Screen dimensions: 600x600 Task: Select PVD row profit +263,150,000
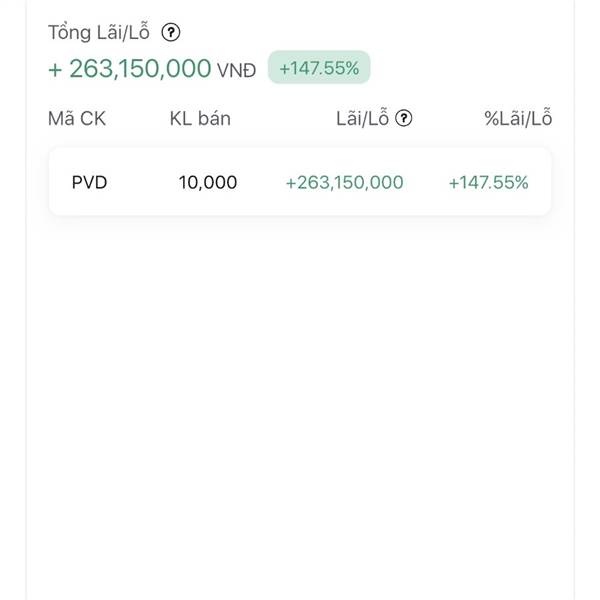point(344,182)
